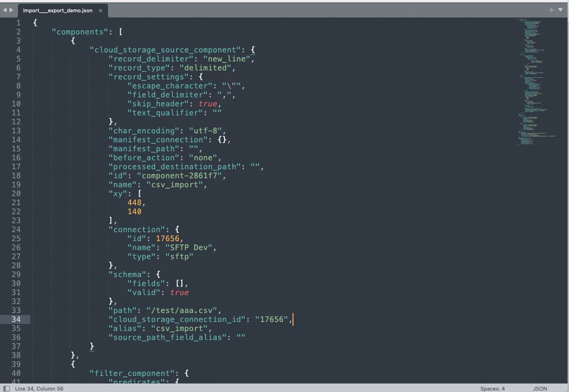Click gutter line number 20
Viewport: 569px width, 392px height.
(x=16, y=193)
